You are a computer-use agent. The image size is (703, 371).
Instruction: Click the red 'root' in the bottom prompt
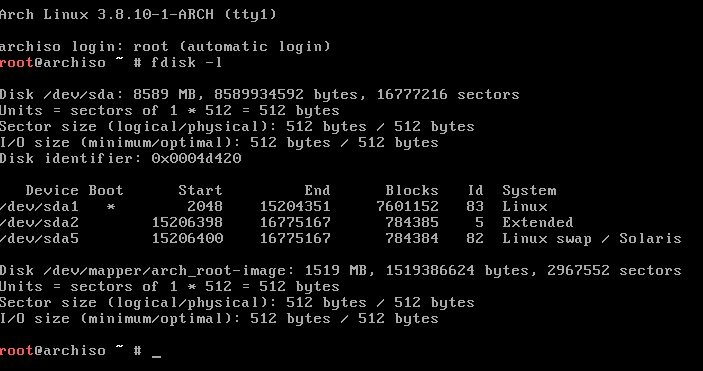pos(17,351)
